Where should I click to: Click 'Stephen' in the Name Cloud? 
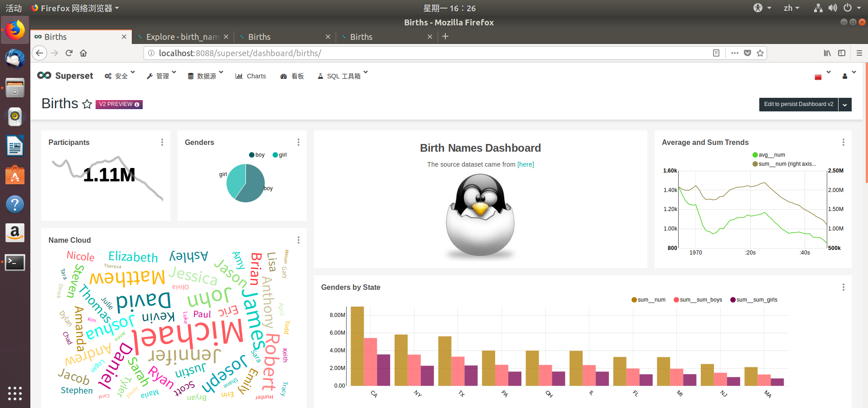[77, 390]
